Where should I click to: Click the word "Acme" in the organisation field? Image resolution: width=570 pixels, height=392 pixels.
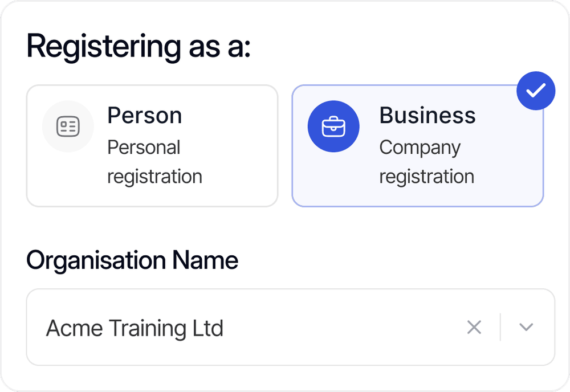[66, 328]
